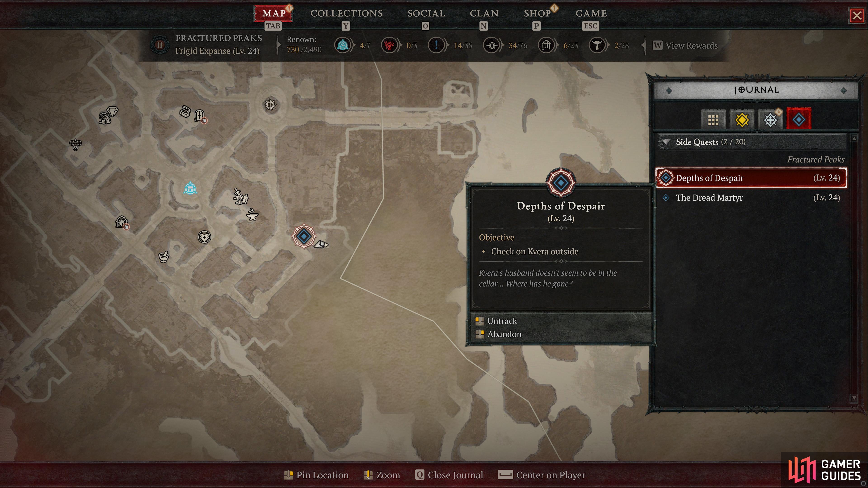Click the healer heart icon on the map
The image size is (868, 488).
204,237
